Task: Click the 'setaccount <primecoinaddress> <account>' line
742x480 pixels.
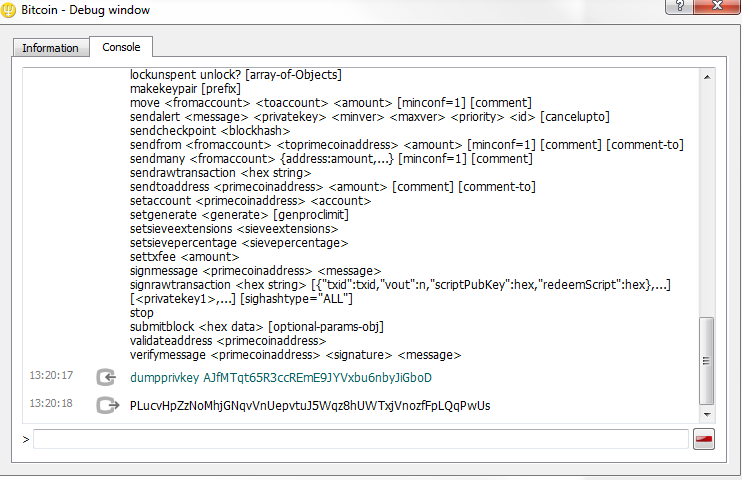Action: point(250,201)
